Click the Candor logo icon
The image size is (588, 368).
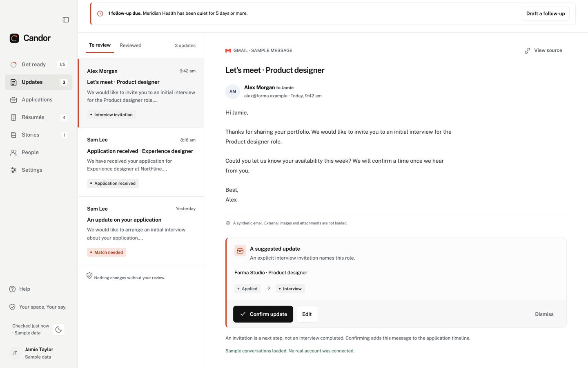tap(14, 38)
